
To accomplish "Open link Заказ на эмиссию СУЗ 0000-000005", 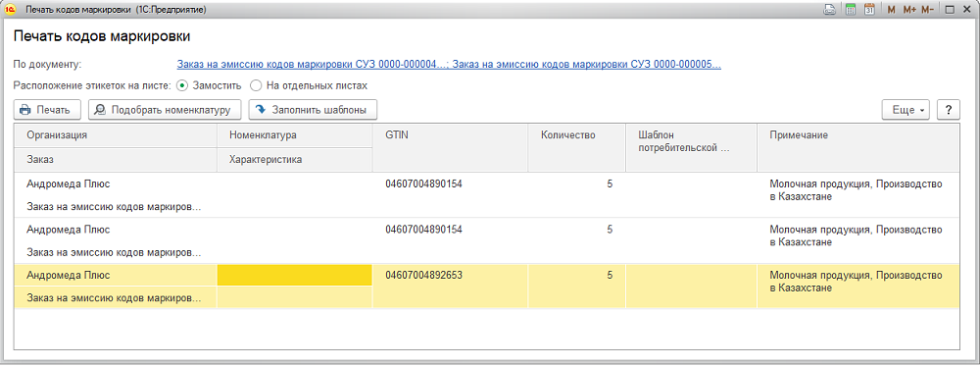I will [x=586, y=64].
